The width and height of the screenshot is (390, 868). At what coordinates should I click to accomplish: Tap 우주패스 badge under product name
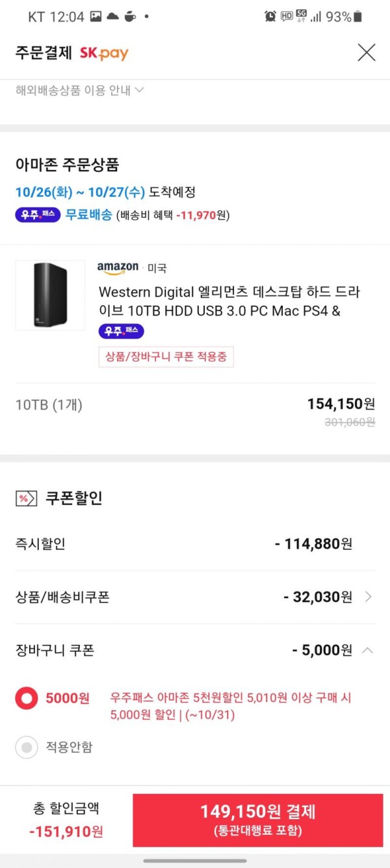coord(121,331)
